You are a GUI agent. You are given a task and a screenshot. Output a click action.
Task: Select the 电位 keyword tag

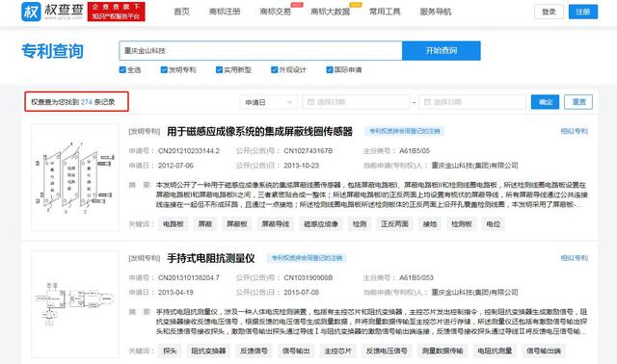(494, 224)
